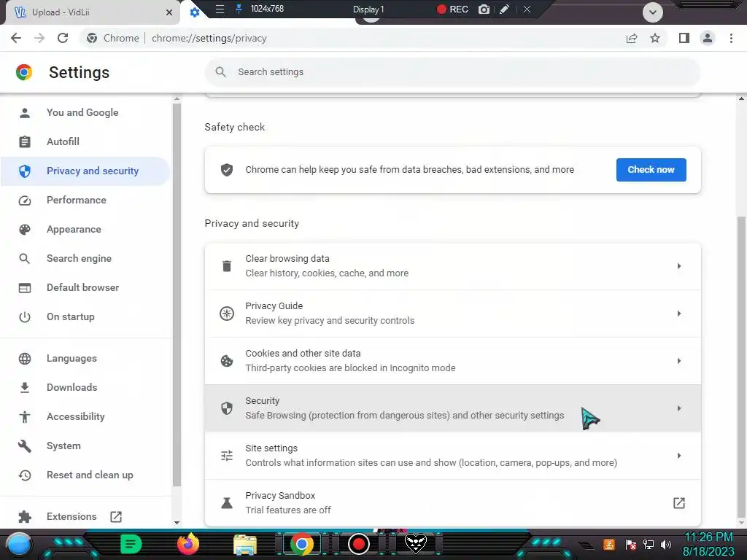Open Chrome's three-dot menu

(731, 38)
